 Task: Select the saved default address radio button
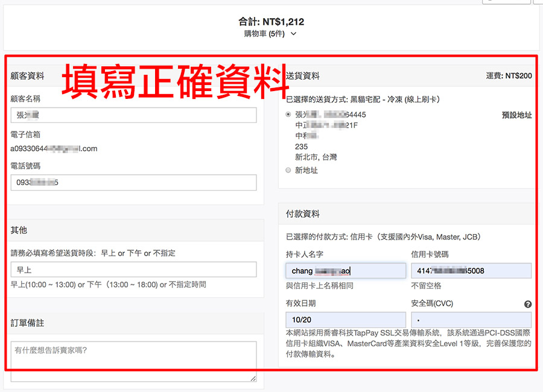[x=288, y=115]
